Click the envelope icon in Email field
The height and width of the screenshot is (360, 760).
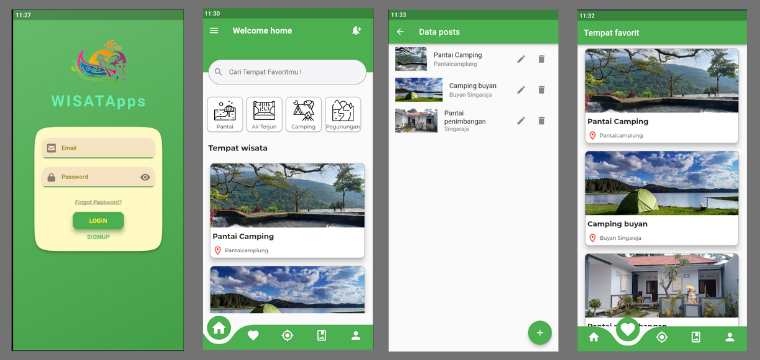pyautogui.click(x=51, y=148)
